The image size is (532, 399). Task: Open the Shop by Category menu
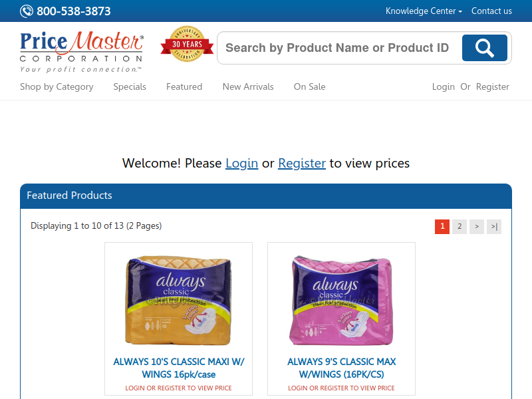point(57,87)
